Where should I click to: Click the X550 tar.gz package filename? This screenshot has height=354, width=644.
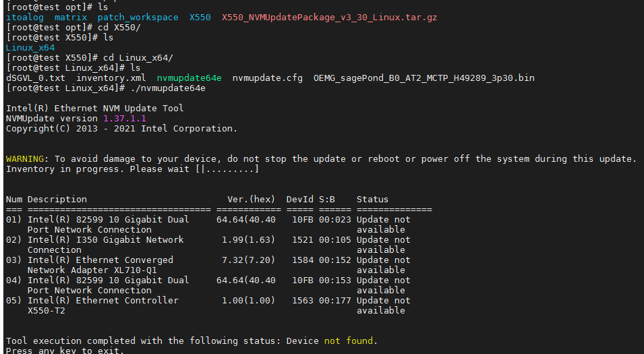click(x=329, y=17)
